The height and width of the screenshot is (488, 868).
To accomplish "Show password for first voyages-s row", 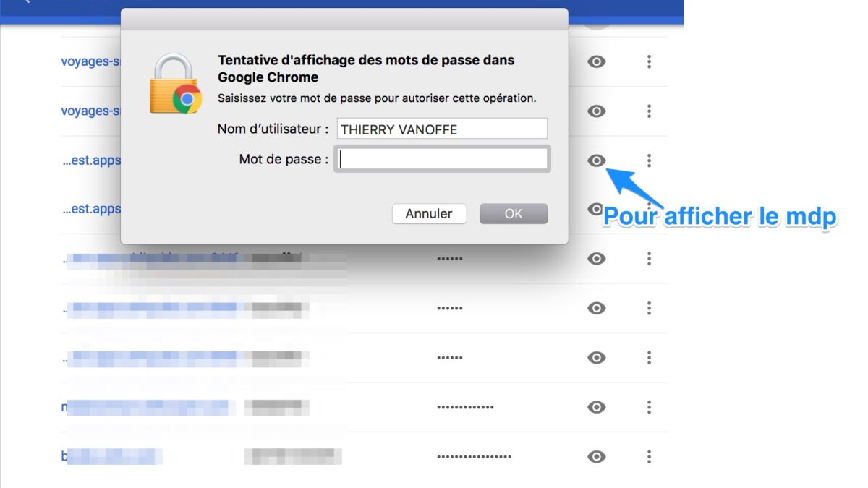I will (x=596, y=62).
